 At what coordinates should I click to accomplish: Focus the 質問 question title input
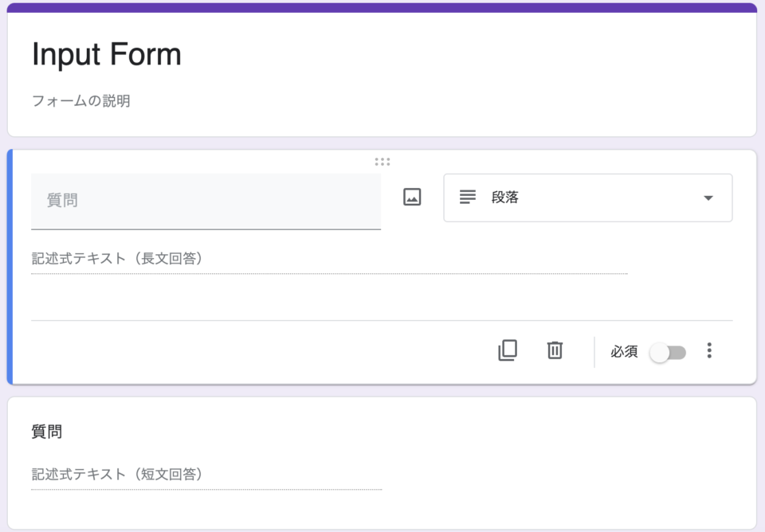click(x=206, y=201)
